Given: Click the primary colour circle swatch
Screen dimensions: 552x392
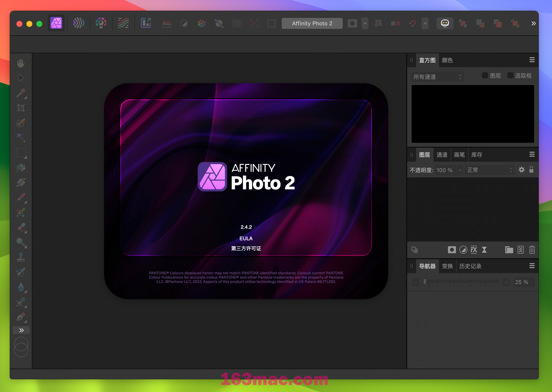Looking at the screenshot, I should point(21,344).
